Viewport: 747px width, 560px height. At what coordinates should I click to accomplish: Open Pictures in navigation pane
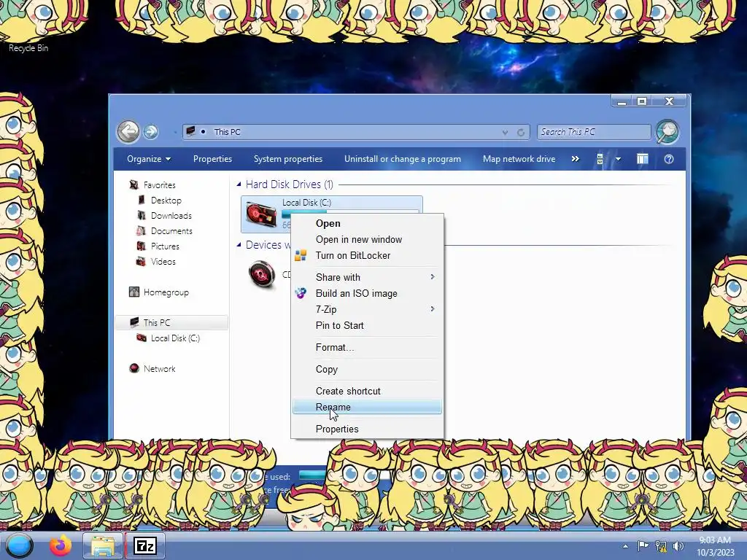165,246
